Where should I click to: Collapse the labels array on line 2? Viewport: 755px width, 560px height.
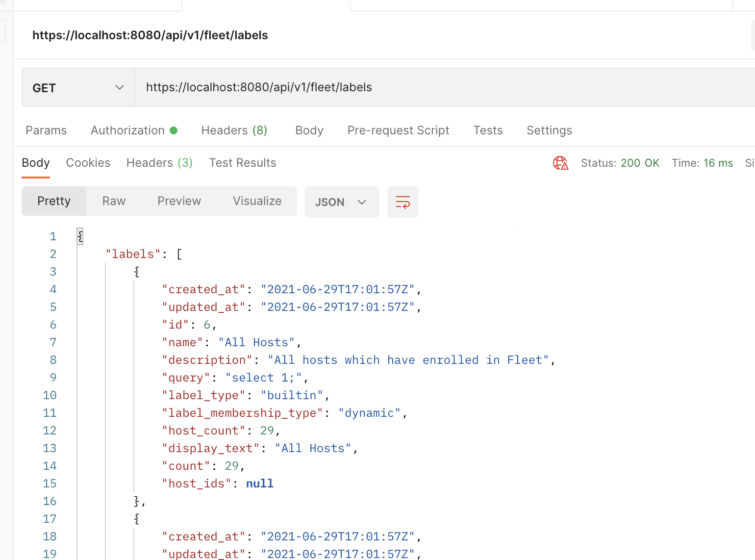point(178,254)
